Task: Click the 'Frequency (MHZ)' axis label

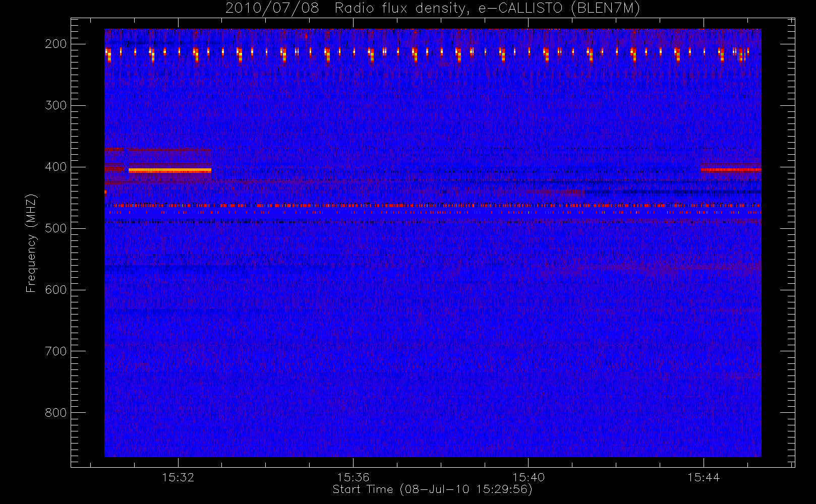Action: pos(31,243)
